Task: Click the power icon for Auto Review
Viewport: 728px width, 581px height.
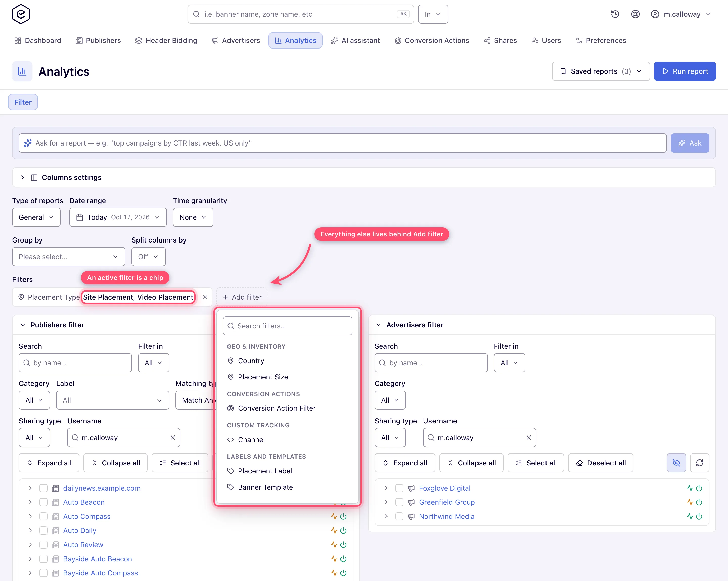Action: [x=344, y=545]
